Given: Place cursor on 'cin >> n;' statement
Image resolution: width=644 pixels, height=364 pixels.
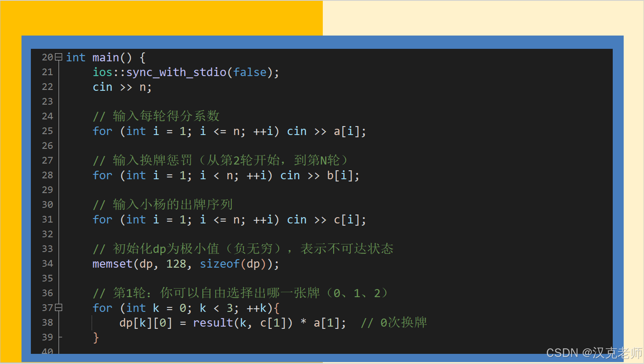Looking at the screenshot, I should pyautogui.click(x=122, y=87).
